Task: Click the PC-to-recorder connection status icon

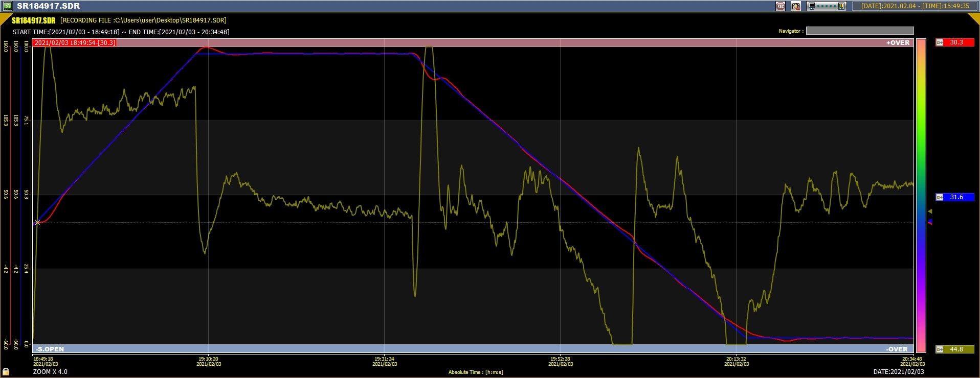Action: tap(827, 6)
